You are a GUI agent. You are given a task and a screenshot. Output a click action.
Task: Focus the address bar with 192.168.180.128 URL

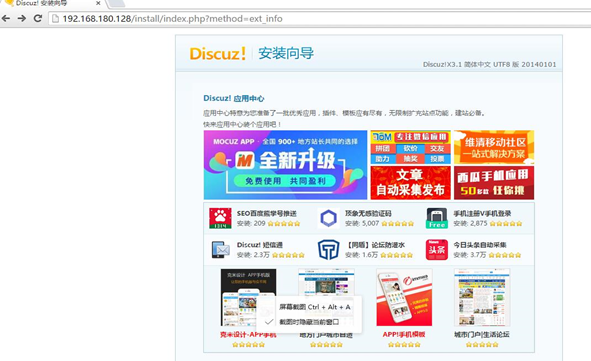coord(320,18)
